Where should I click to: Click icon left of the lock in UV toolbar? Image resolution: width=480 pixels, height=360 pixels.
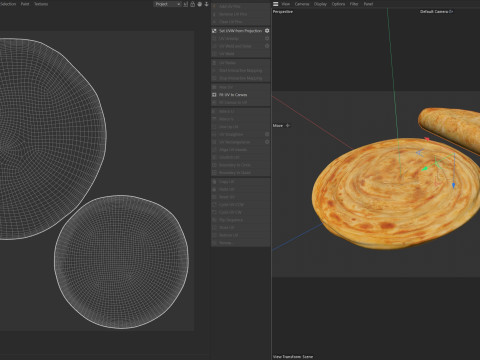(186, 4)
